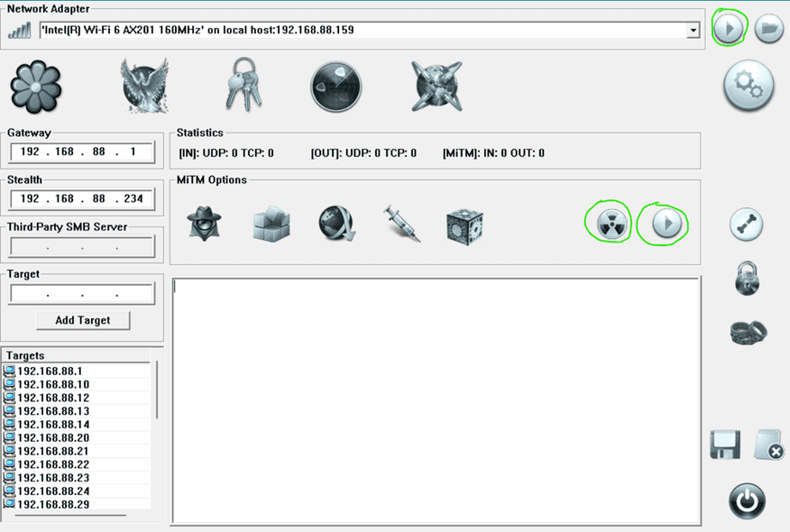Screen dimensions: 790x532
Task: Start MiTM with the play button
Action: click(x=666, y=223)
